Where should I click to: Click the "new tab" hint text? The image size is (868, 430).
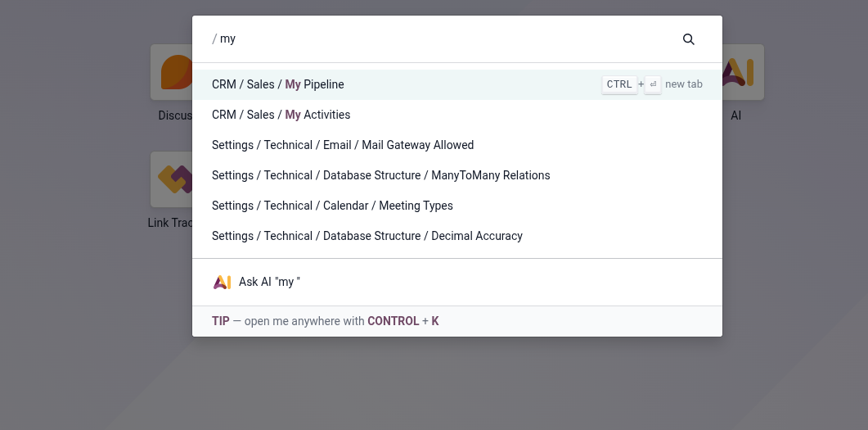coord(684,84)
